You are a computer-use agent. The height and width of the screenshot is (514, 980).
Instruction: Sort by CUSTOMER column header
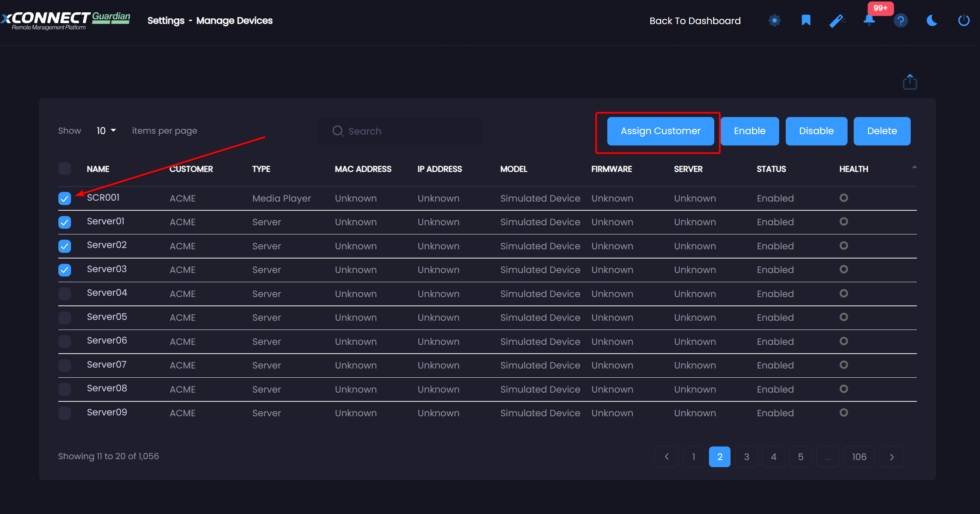pyautogui.click(x=191, y=169)
